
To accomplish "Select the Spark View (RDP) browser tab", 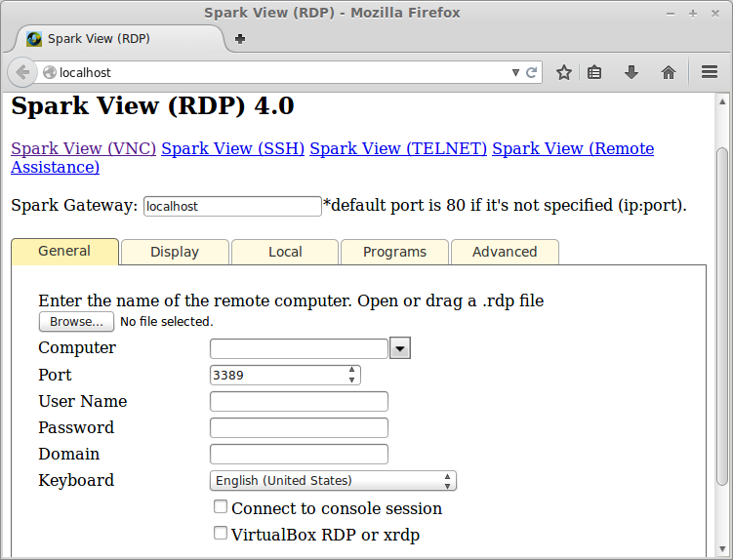I will coord(119,38).
